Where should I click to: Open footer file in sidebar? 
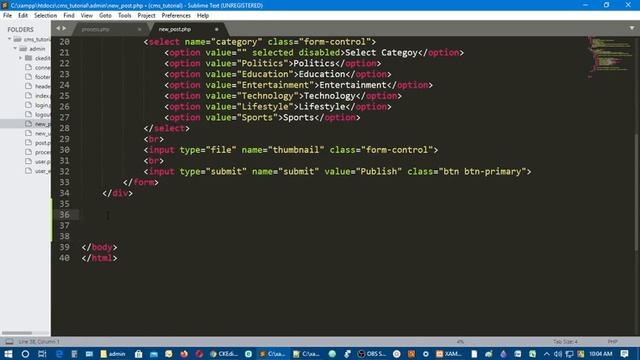point(42,77)
